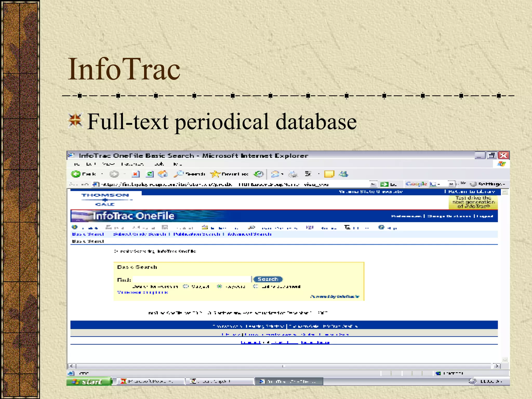
Task: Open the View menu
Action: (x=108, y=164)
